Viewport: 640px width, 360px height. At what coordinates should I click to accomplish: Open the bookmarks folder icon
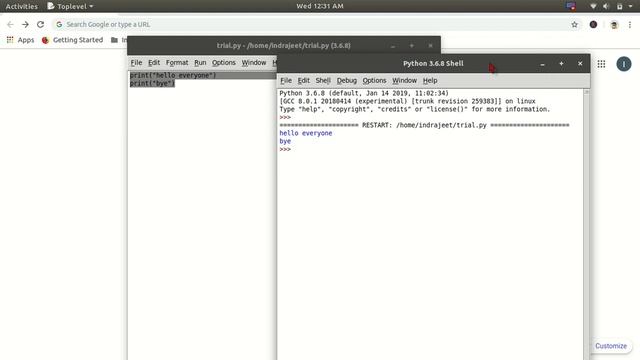pyautogui.click(x=114, y=40)
